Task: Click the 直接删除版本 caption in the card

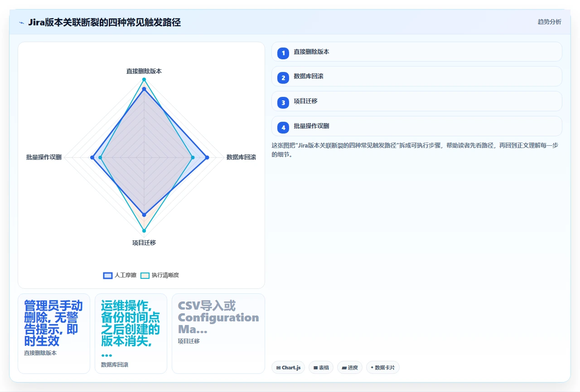Action: click(x=40, y=353)
